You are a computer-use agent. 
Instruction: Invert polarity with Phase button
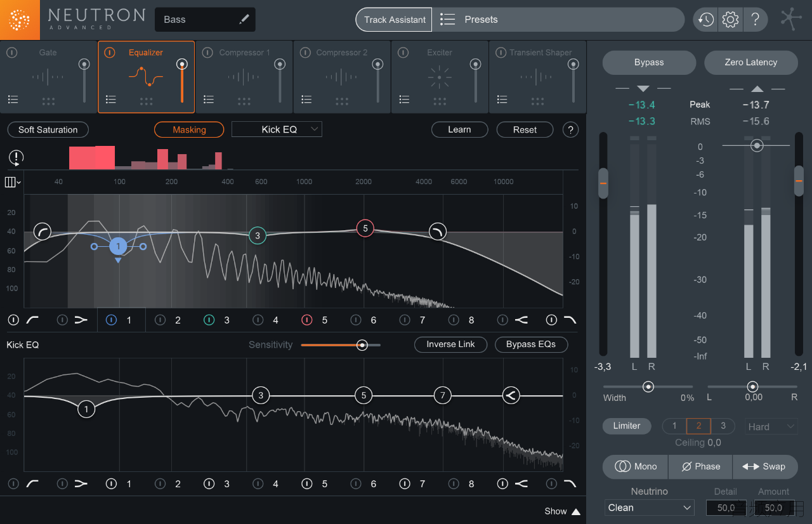pyautogui.click(x=700, y=466)
